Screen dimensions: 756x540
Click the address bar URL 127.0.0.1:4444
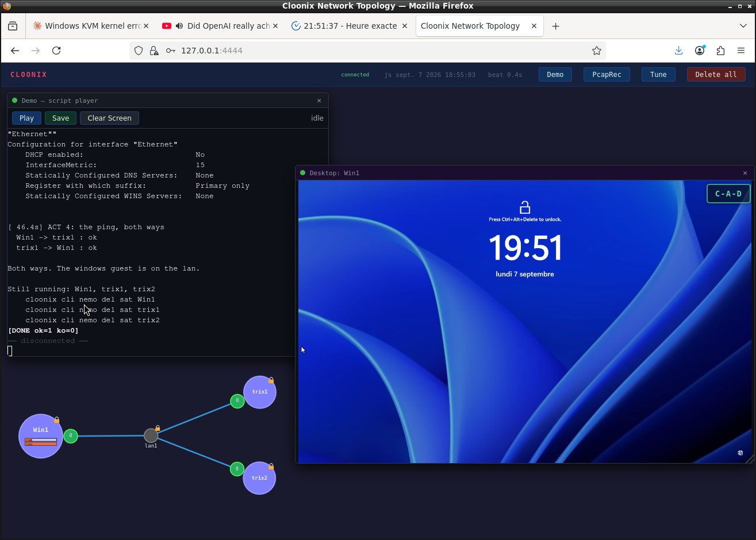click(x=212, y=51)
